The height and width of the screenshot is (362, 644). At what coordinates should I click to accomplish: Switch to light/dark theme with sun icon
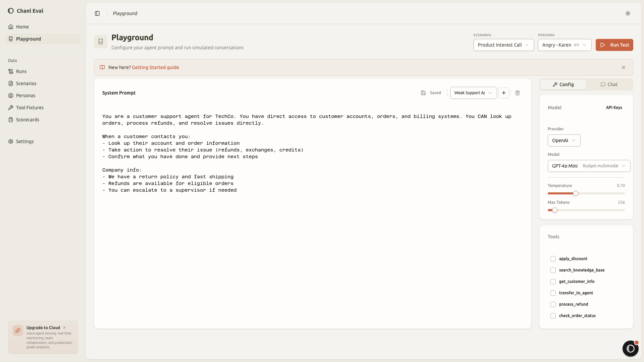628,13
